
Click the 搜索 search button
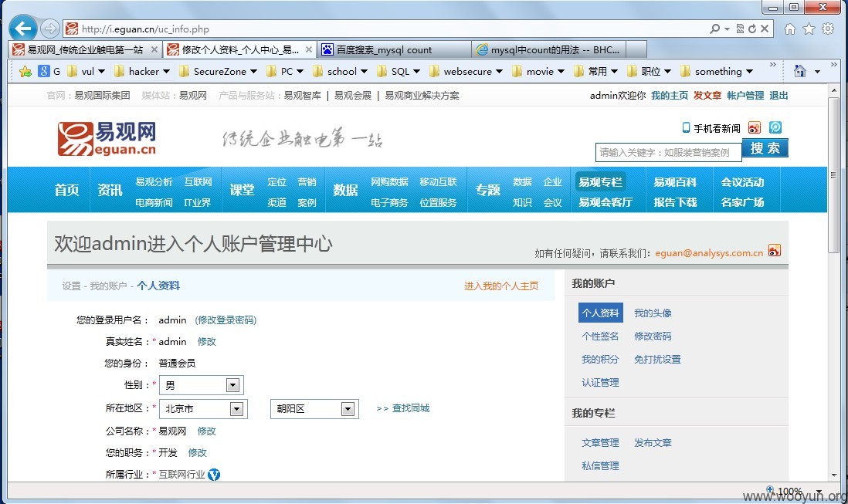pyautogui.click(x=765, y=148)
